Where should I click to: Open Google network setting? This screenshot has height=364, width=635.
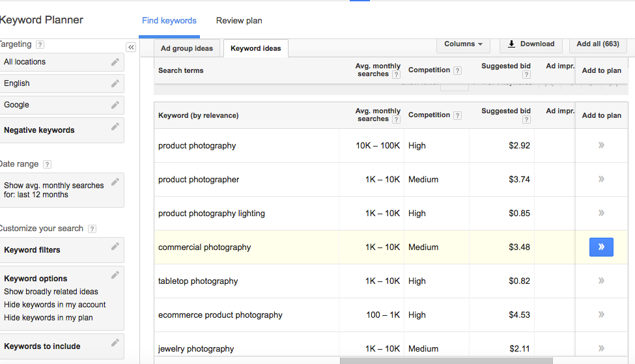click(x=62, y=105)
